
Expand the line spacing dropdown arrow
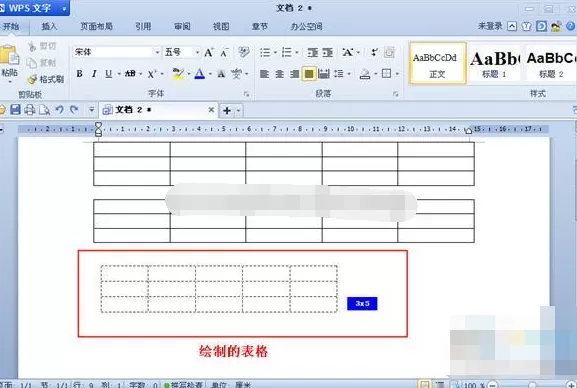point(349,74)
